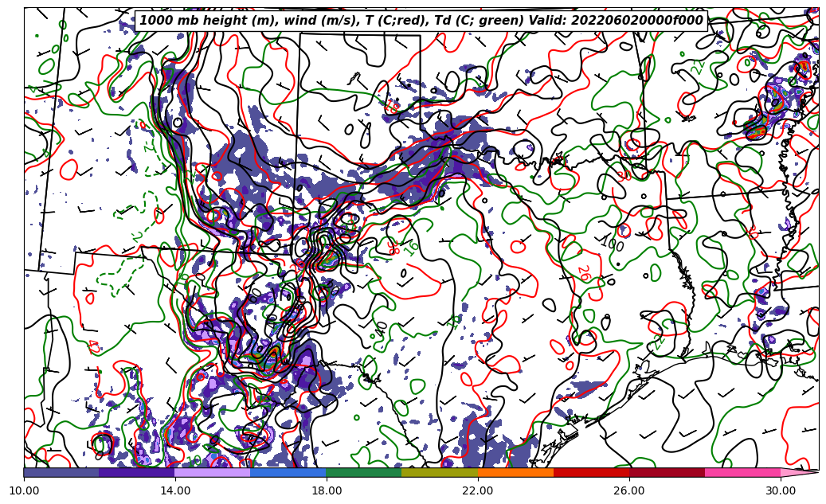Viewport: 826px width, 504px height.
Task: Click the map title text box
Action: click(421, 21)
